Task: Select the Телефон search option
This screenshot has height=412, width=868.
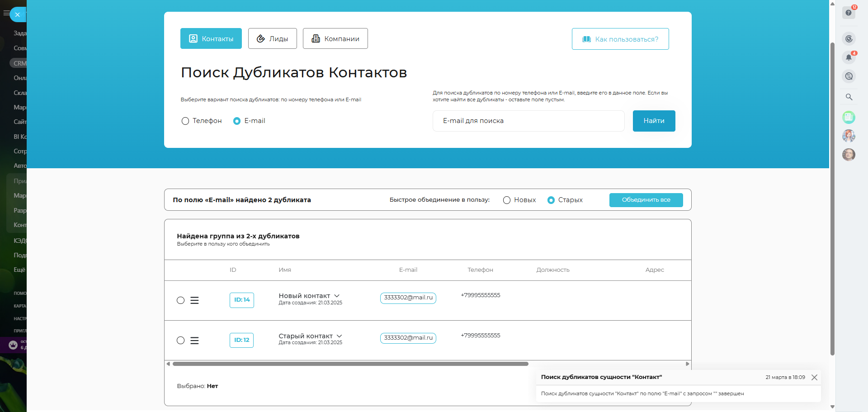Action: [x=185, y=121]
